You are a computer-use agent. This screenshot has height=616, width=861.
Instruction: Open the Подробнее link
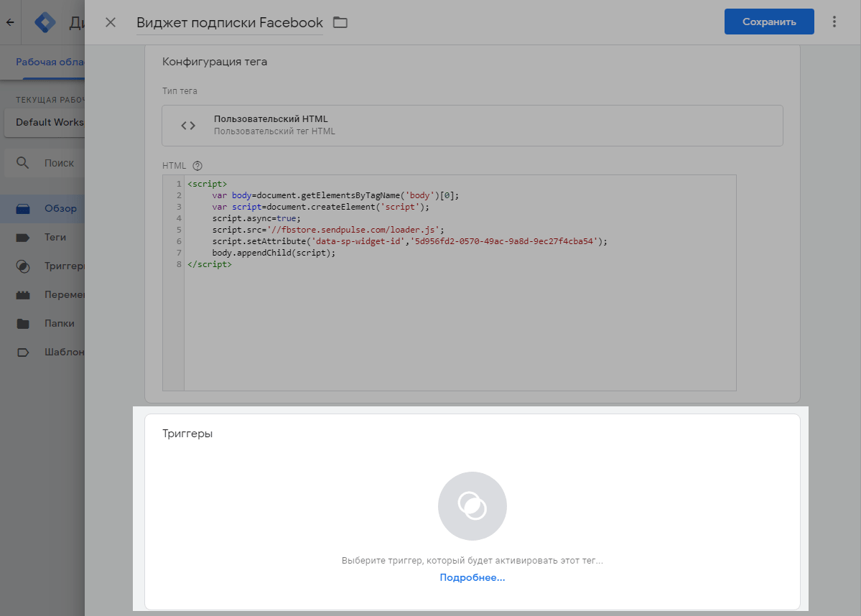point(472,578)
